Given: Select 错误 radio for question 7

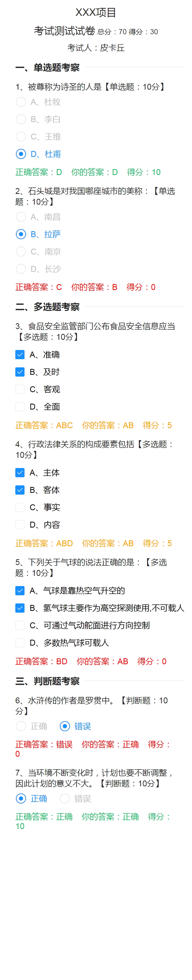Looking at the screenshot, I should coord(65,799).
